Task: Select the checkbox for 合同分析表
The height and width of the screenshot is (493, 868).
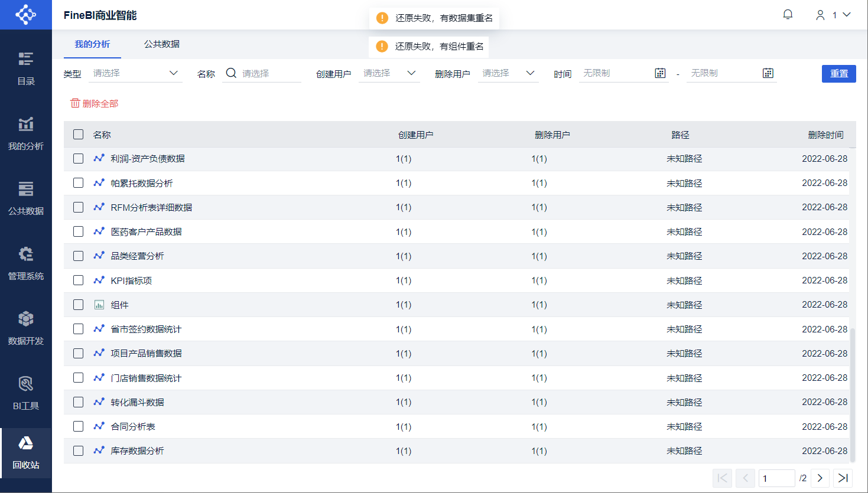Action: 78,426
